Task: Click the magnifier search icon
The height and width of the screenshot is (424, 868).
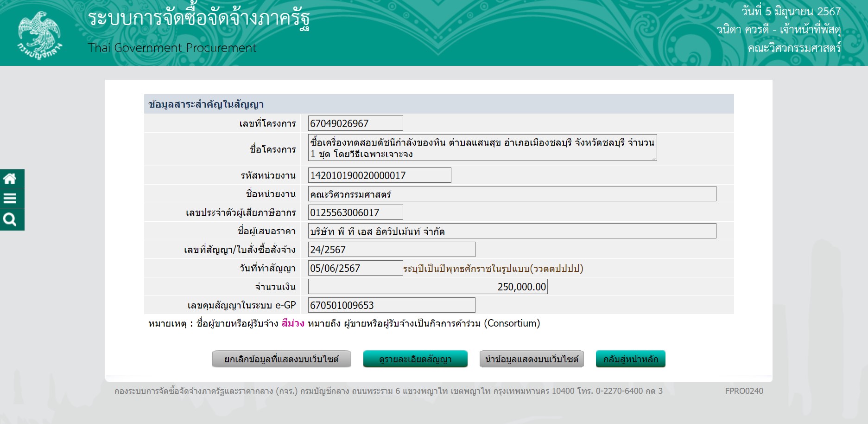Action: 10,219
